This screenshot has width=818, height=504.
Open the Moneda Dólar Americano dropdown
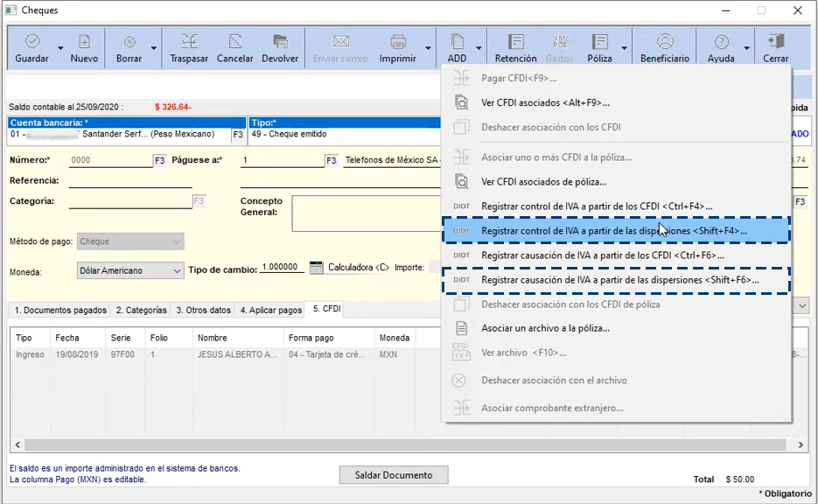[130, 270]
